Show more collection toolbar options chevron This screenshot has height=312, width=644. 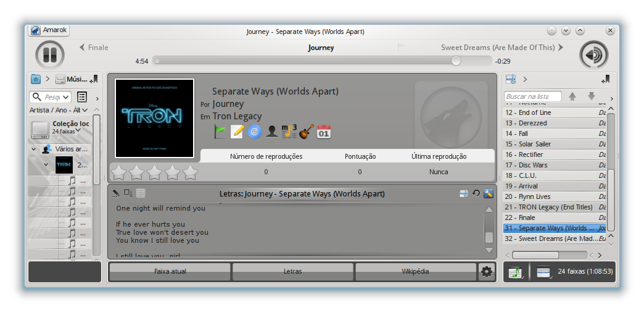pos(97,98)
